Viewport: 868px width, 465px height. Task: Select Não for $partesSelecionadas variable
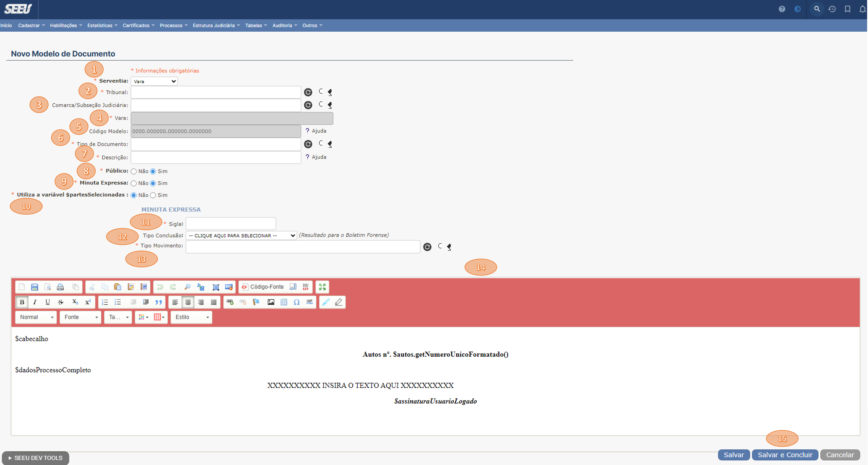(x=134, y=195)
